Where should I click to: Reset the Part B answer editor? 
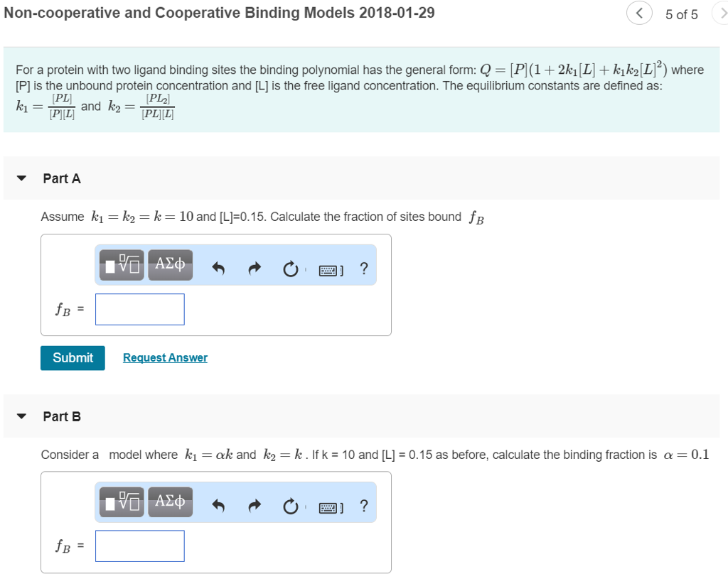coord(290,506)
